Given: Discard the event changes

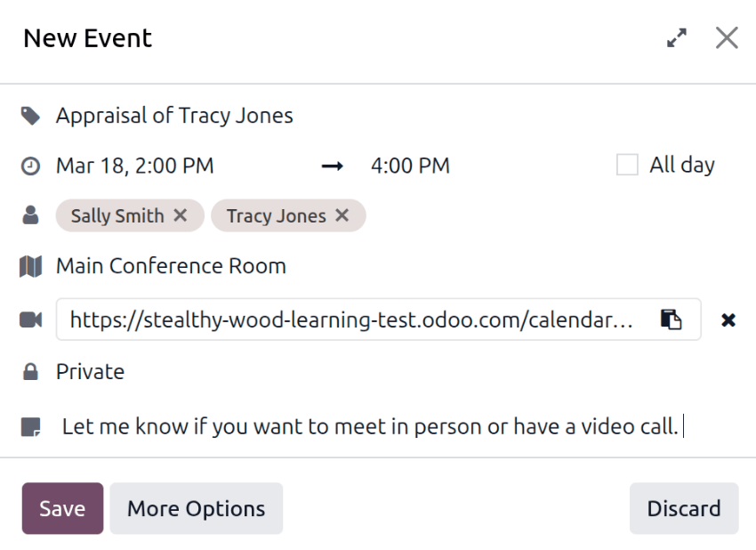Looking at the screenshot, I should (683, 509).
